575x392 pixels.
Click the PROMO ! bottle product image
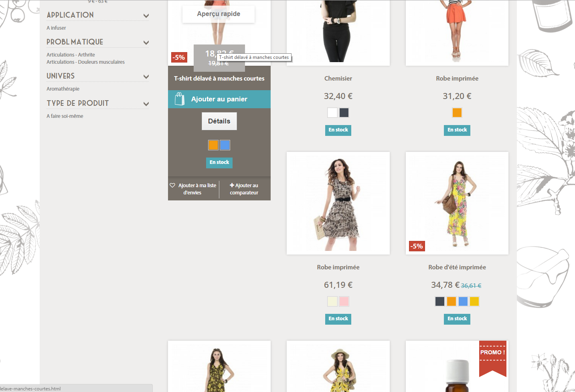[457, 366]
